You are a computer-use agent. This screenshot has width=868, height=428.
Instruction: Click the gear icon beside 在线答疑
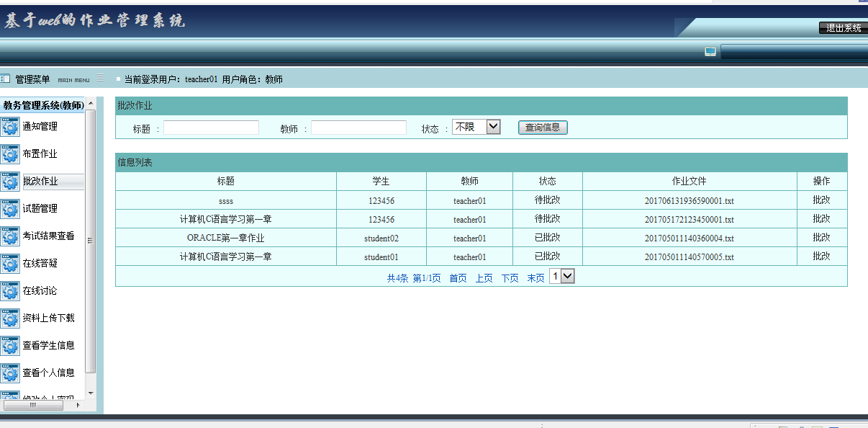[x=10, y=264]
